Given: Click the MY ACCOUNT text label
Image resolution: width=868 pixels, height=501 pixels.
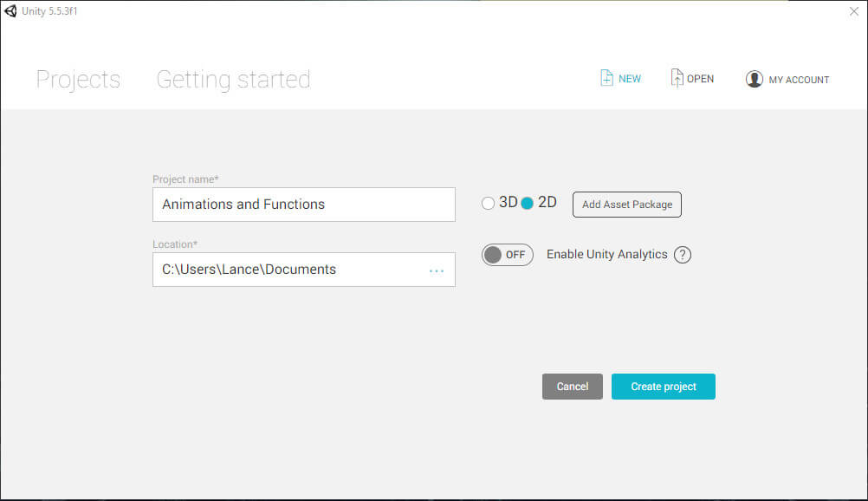Looking at the screenshot, I should (x=799, y=80).
